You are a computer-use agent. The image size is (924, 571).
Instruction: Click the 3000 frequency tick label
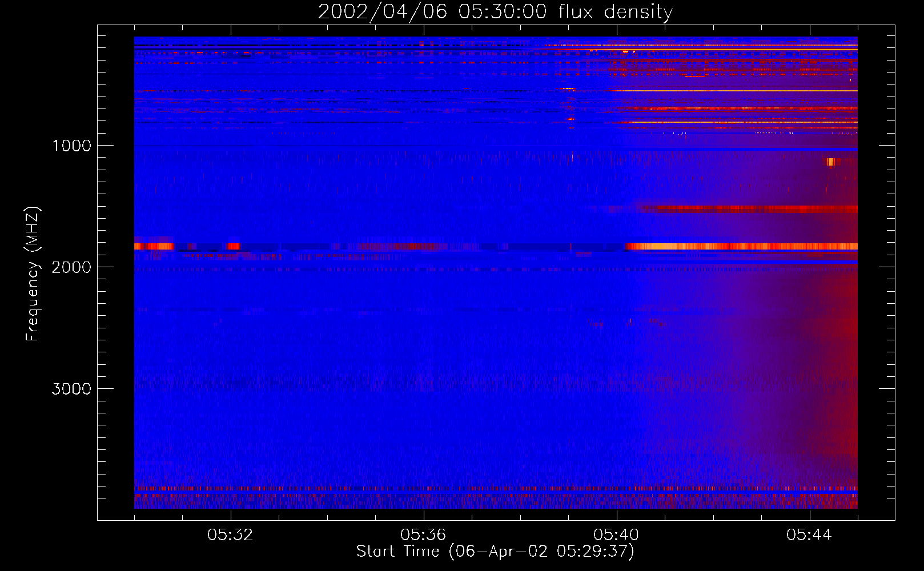click(x=71, y=389)
